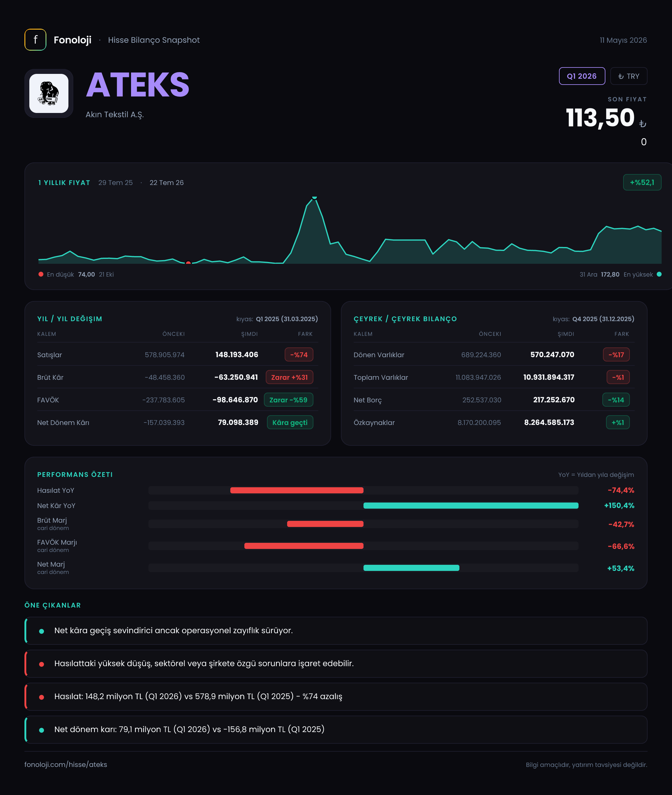Click the -%74 Satışlar change badge
Screen dimensions: 672x795
coord(299,354)
